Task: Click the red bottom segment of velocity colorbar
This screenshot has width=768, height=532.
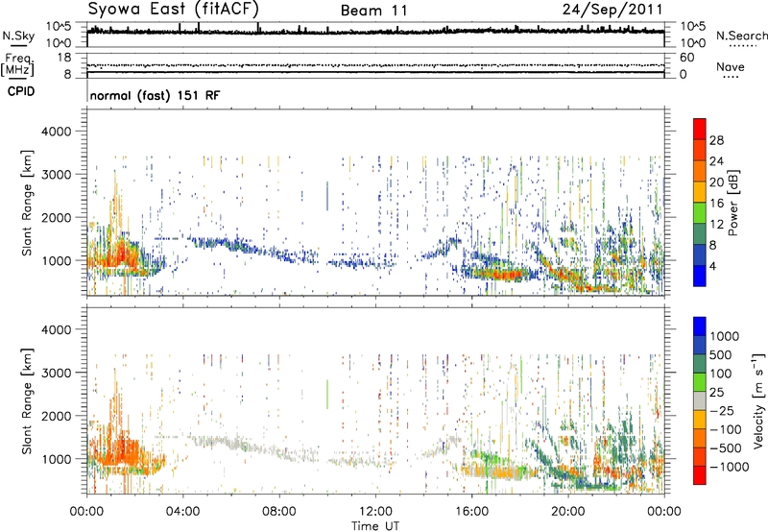Action: 700,475
